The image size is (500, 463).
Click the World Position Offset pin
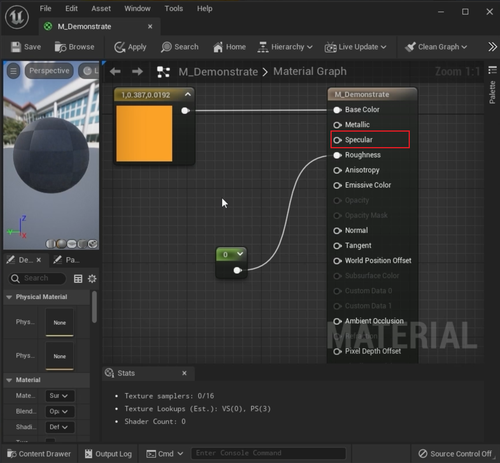(x=337, y=261)
